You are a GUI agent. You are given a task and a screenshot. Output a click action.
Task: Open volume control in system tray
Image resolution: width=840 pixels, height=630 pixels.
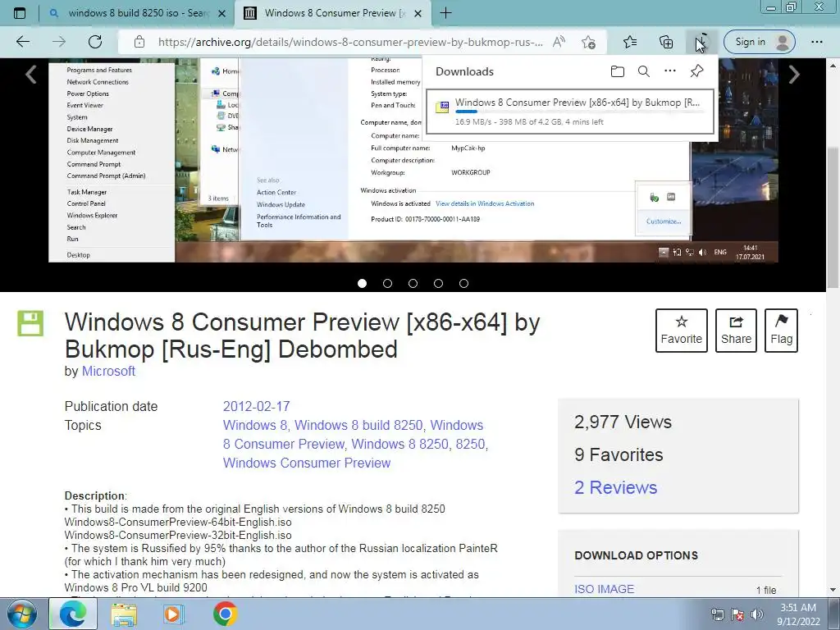tap(756, 614)
